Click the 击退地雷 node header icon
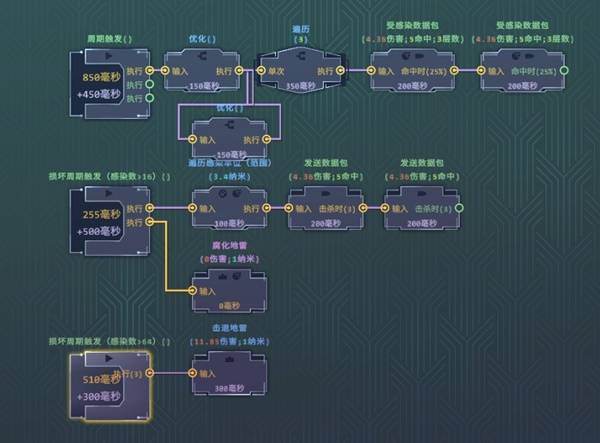This screenshot has width=600, height=443. click(227, 357)
